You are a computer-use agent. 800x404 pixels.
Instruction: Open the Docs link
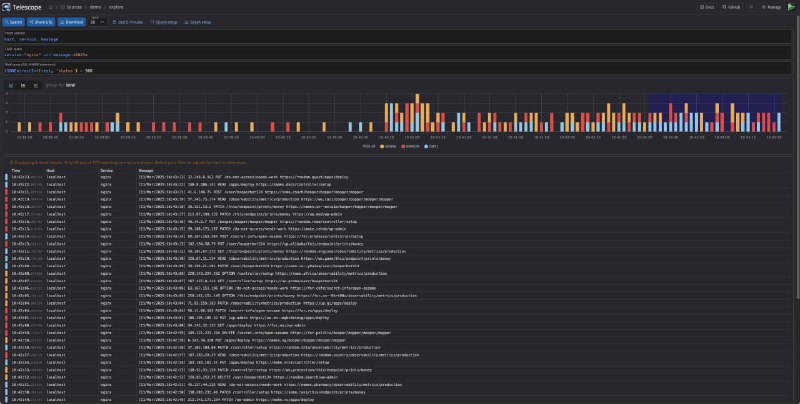tap(710, 6)
